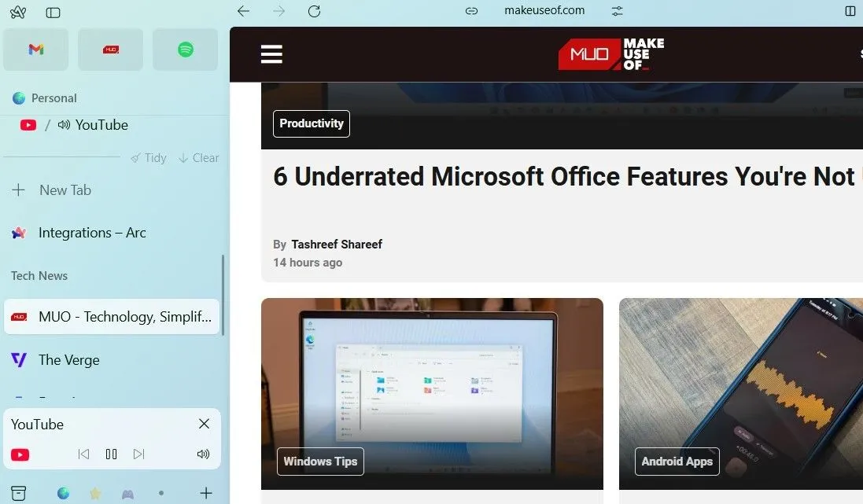Viewport: 863px width, 504px height.
Task: Open the Productivity category tag
Action: (312, 123)
